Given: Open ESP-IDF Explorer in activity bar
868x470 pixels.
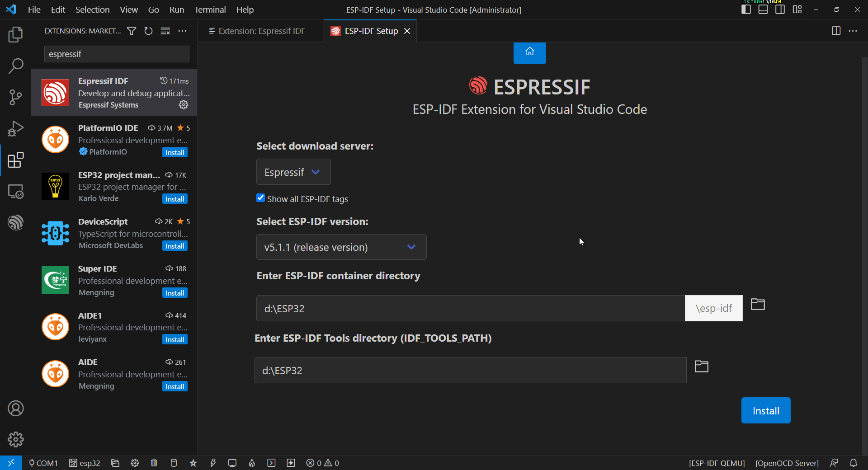Looking at the screenshot, I should (x=15, y=223).
